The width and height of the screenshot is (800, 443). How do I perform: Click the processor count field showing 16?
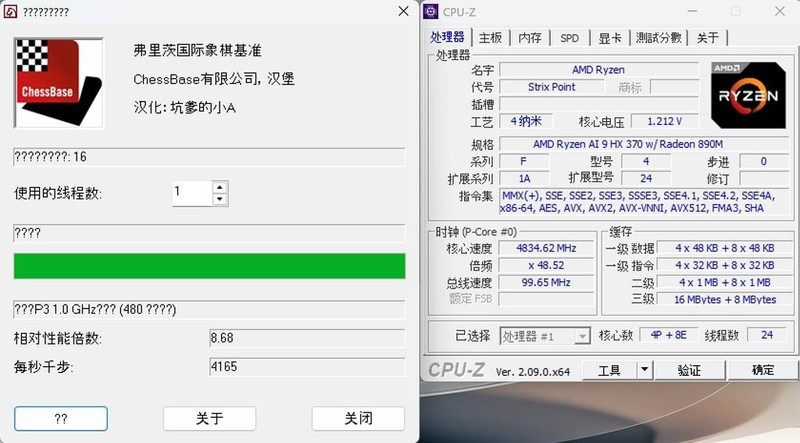(209, 157)
